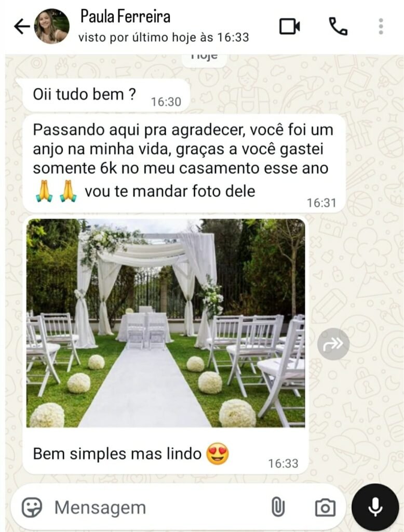This screenshot has height=532, width=404.
Task: Tap the back arrow
Action: (22, 26)
